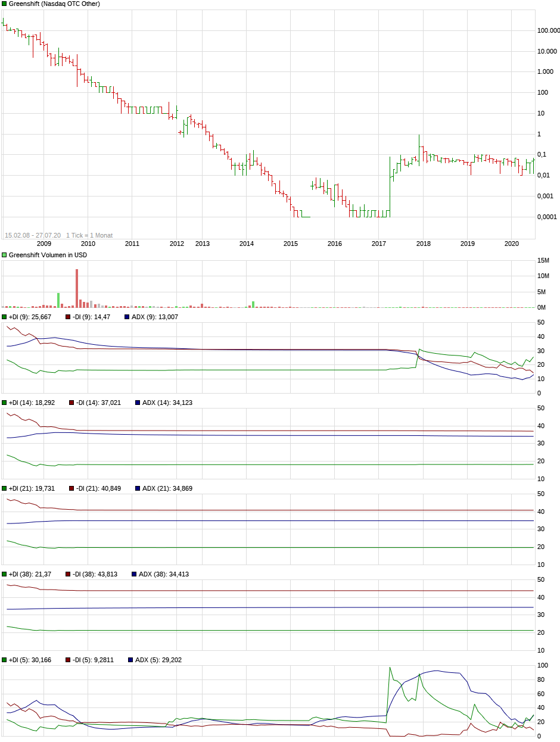Click the 'ADX (21): 34,869' value text
The height and width of the screenshot is (742, 560).
pyautogui.click(x=167, y=488)
